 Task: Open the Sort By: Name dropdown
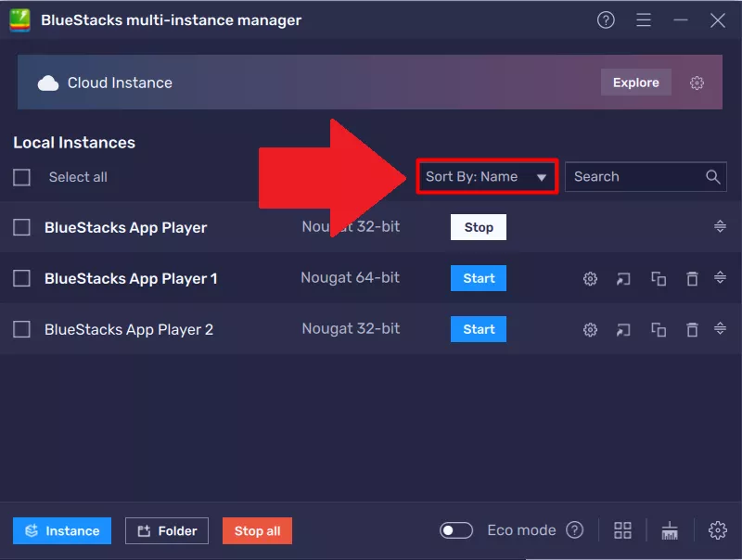pos(486,176)
